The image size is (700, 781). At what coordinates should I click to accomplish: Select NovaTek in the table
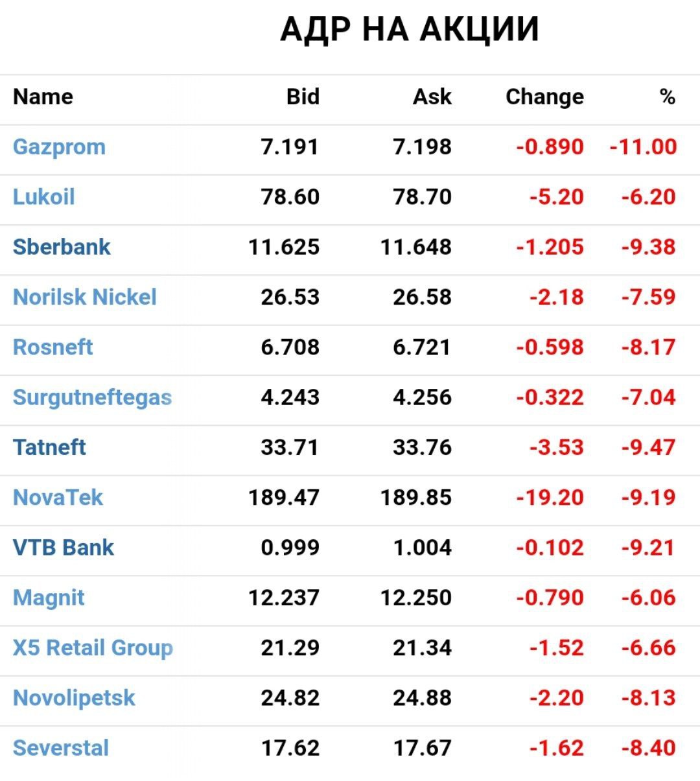coord(58,498)
